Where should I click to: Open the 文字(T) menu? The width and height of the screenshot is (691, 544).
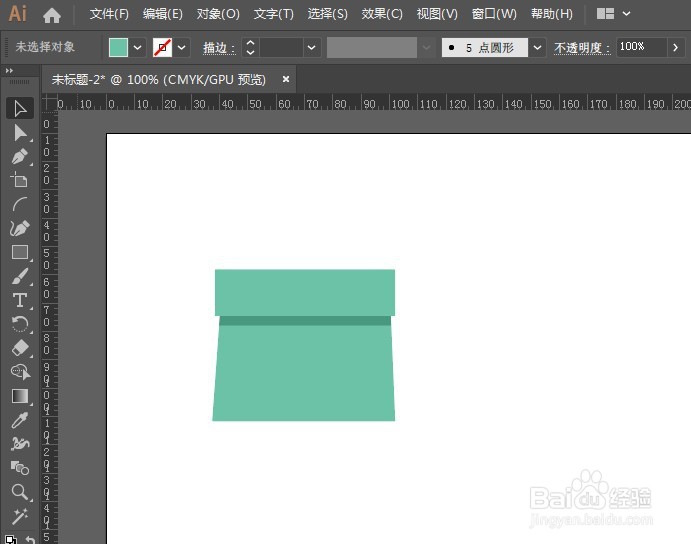pos(273,14)
